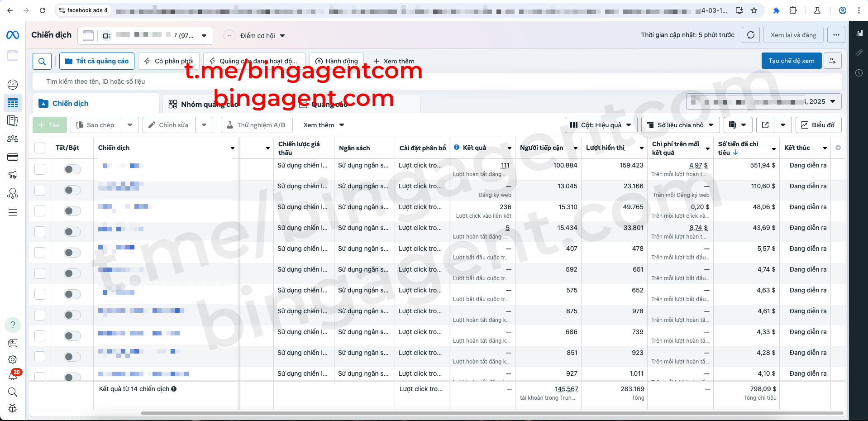Click the Thử nghiệm A/B button
Viewport: 868px width, 421px height.
[x=257, y=125]
